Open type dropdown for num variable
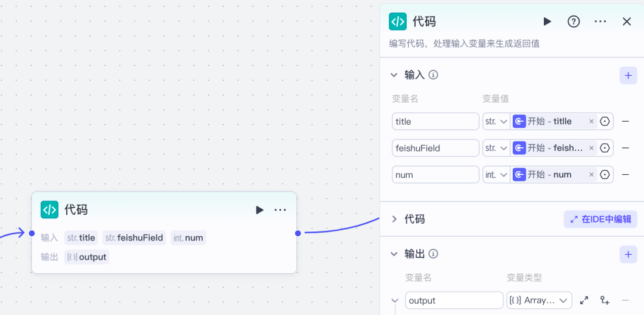 pos(497,175)
